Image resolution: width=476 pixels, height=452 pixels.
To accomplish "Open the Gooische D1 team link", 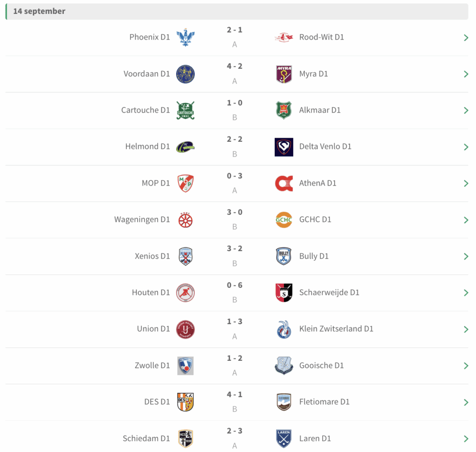I will (x=321, y=366).
